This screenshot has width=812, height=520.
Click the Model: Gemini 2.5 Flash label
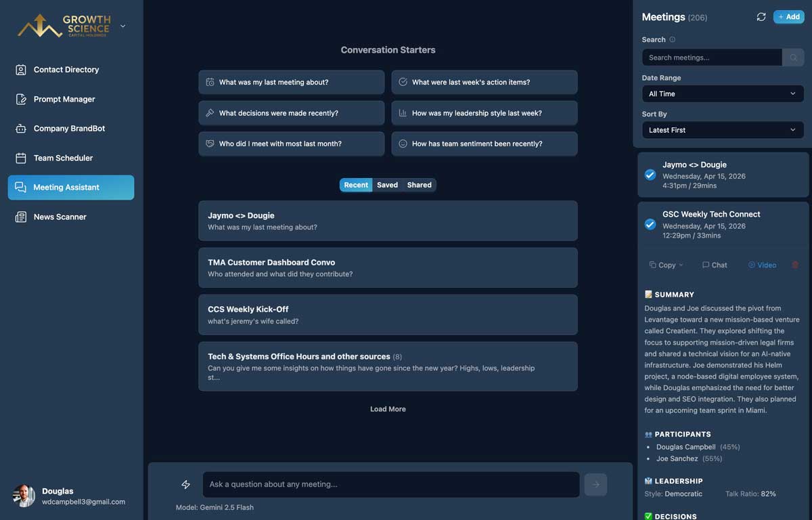215,507
